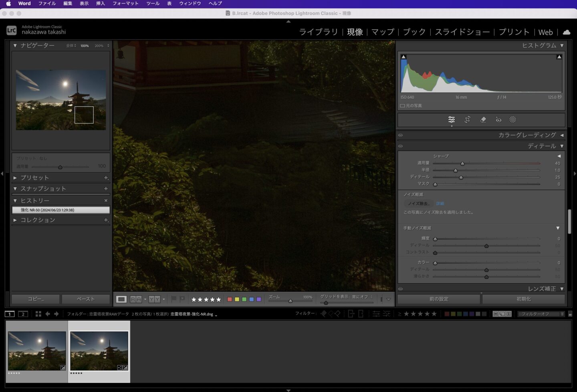This screenshot has height=392, width=577.
Task: Click the 前の設定 button
Action: [439, 299]
